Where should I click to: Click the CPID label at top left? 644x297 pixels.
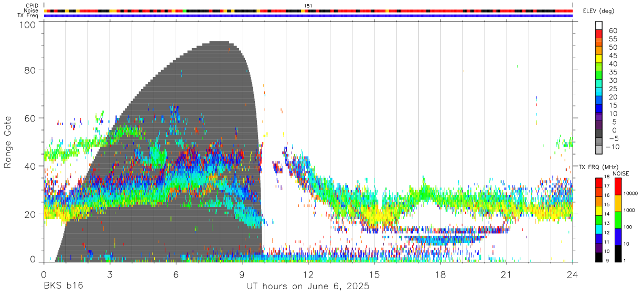31,6
